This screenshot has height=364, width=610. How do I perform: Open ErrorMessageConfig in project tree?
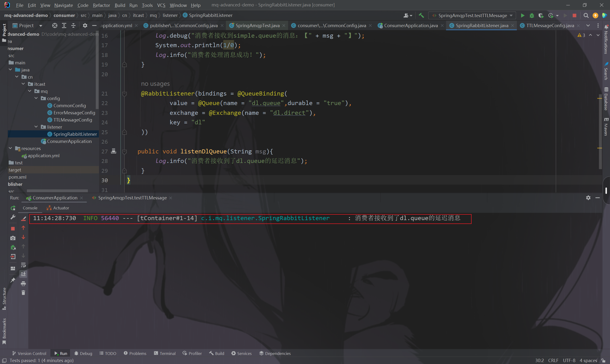click(74, 113)
